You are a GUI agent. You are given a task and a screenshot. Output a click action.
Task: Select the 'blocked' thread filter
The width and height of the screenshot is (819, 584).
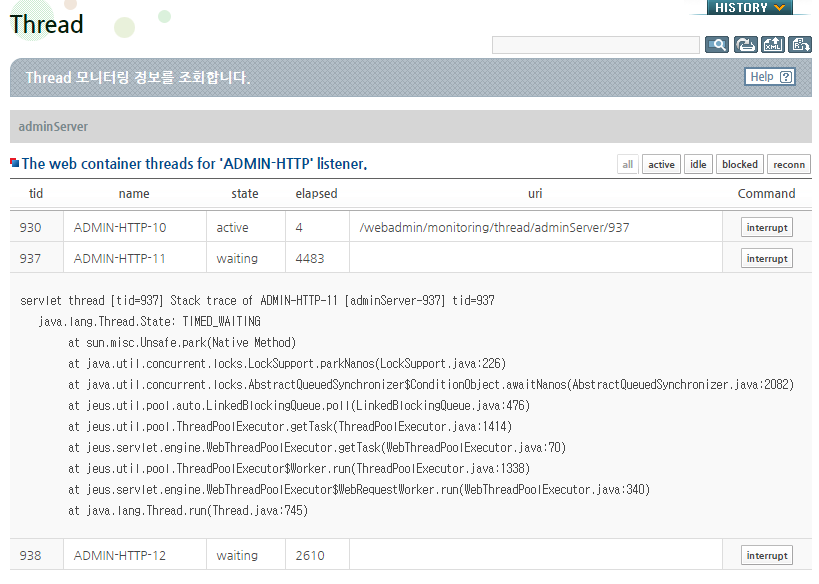coord(740,165)
